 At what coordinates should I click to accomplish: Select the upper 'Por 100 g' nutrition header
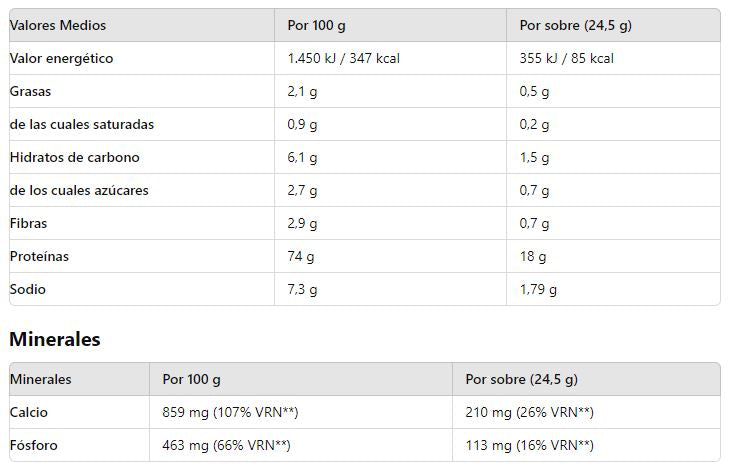pos(316,25)
